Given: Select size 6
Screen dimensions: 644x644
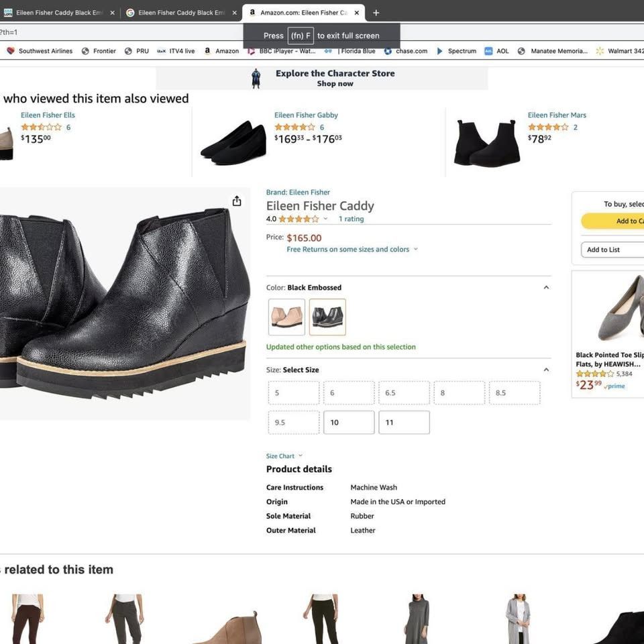Looking at the screenshot, I should click(x=349, y=392).
